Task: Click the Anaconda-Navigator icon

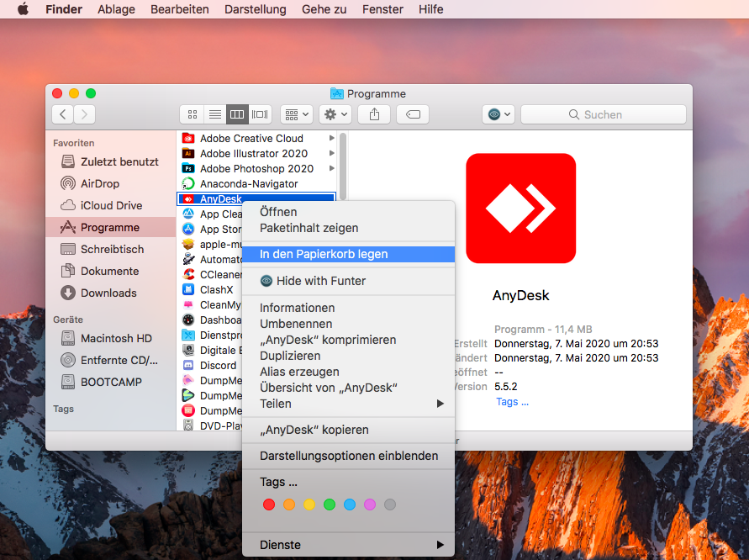Action: pos(188,183)
